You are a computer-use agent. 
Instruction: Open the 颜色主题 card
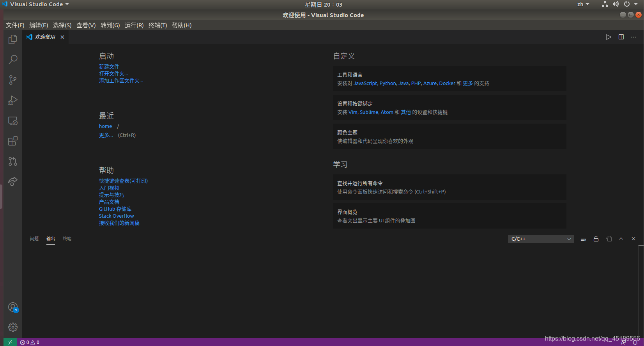(x=449, y=137)
